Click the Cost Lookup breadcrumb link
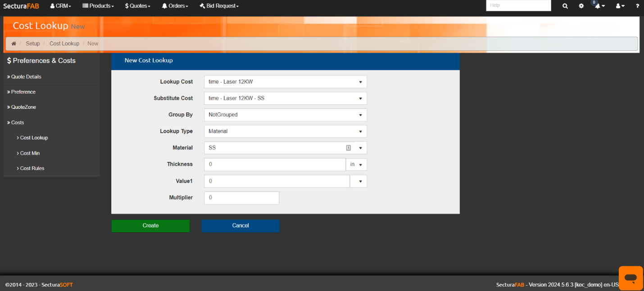The image size is (644, 291). click(64, 44)
